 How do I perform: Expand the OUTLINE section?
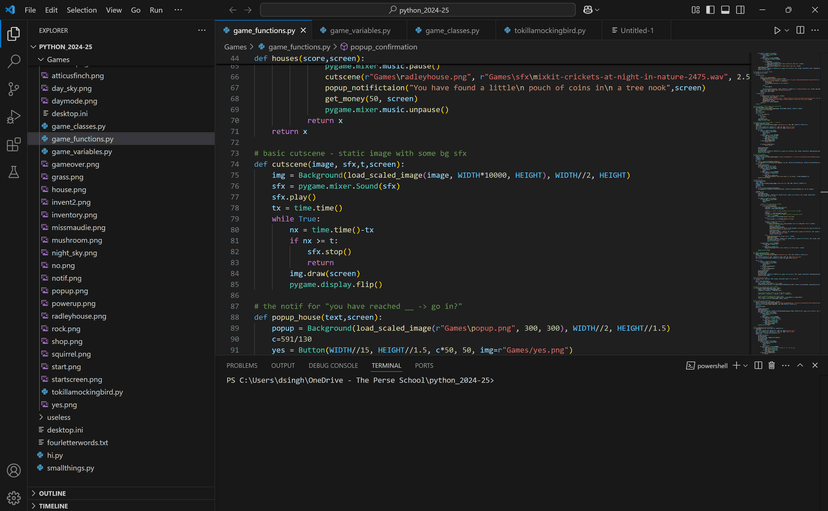tap(52, 493)
